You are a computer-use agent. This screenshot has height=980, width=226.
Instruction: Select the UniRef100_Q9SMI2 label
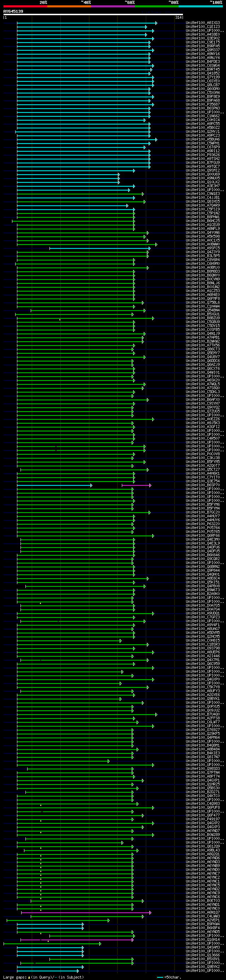[203, 171]
